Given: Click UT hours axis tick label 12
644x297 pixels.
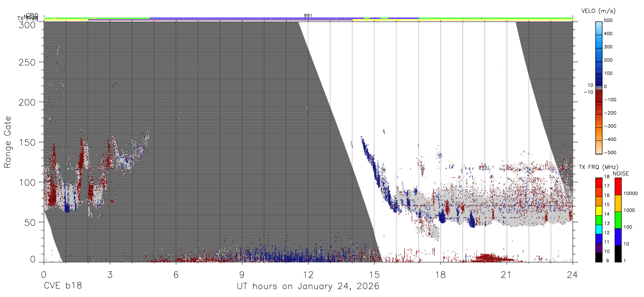Looking at the screenshot, I should coord(308,274).
